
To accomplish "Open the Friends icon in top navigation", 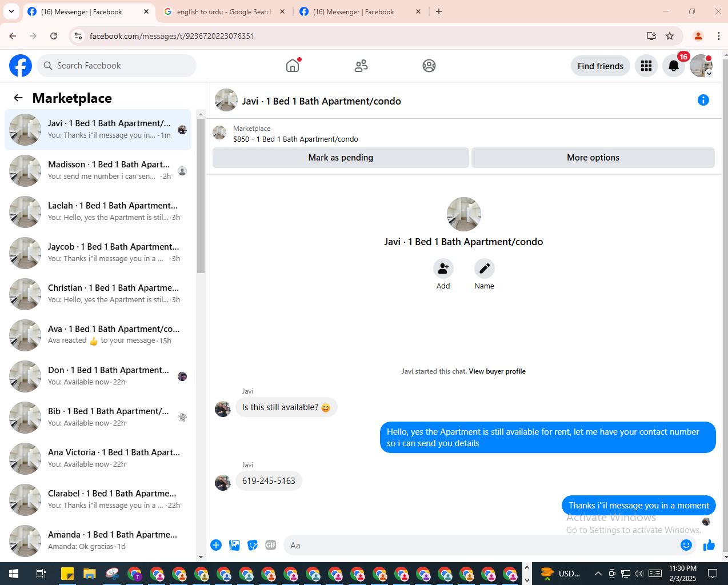I will pyautogui.click(x=361, y=66).
